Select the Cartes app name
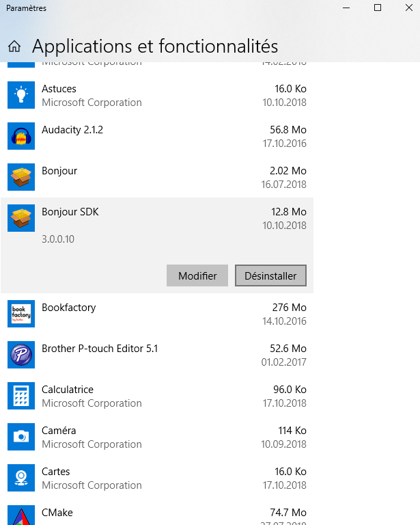This screenshot has width=420, height=525. pos(56,472)
